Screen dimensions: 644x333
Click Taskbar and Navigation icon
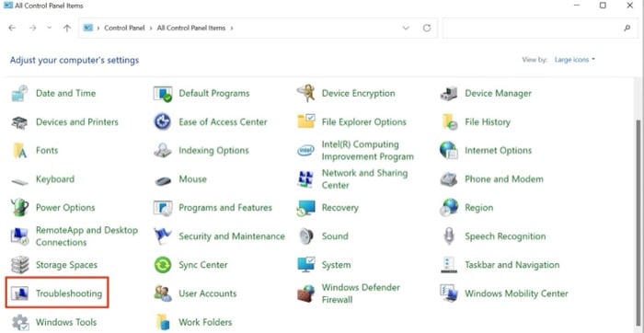449,265
